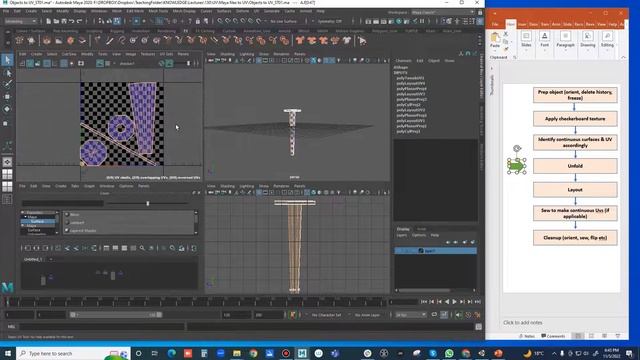Click the Unfold box in the flowchart
This screenshot has width=640, height=360.
(575, 166)
